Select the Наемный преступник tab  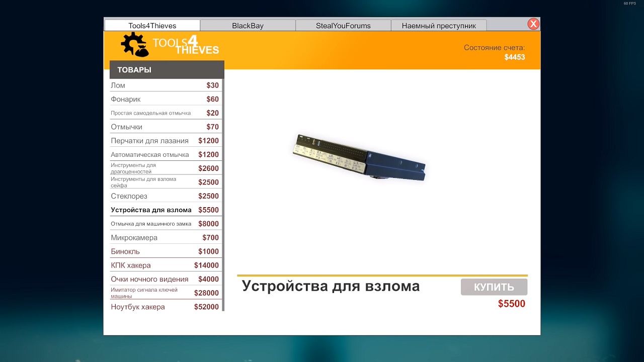pos(439,26)
